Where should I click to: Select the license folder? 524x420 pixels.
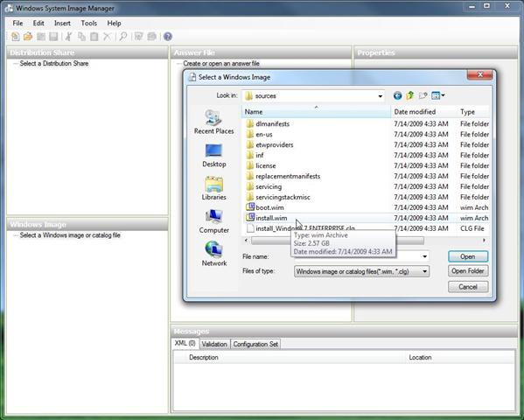coord(261,165)
